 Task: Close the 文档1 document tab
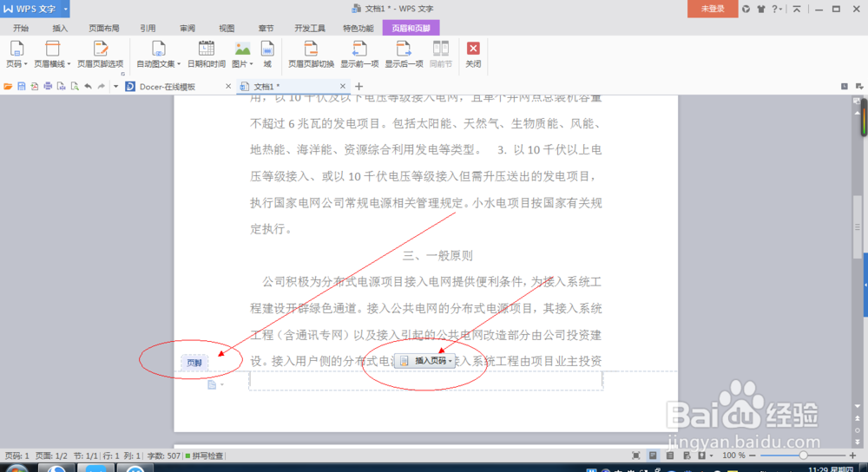coord(343,86)
